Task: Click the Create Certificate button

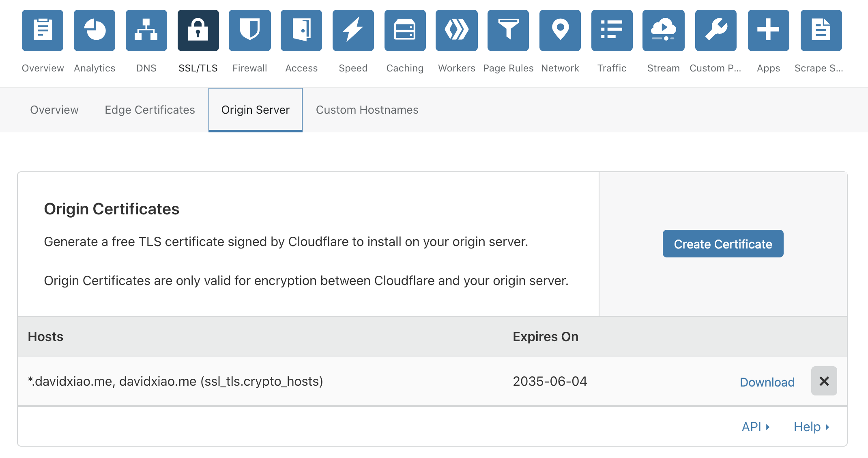Action: (x=723, y=244)
